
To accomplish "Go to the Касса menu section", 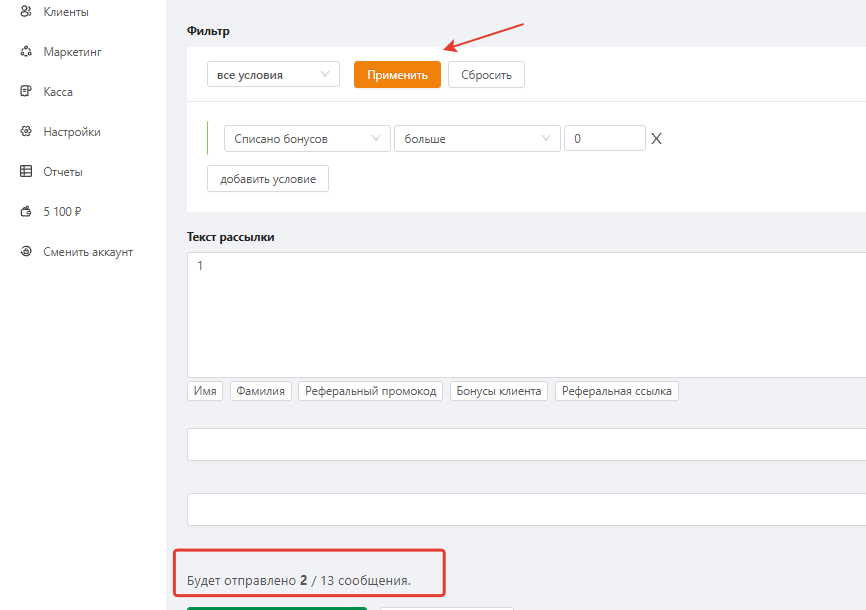I will point(58,92).
